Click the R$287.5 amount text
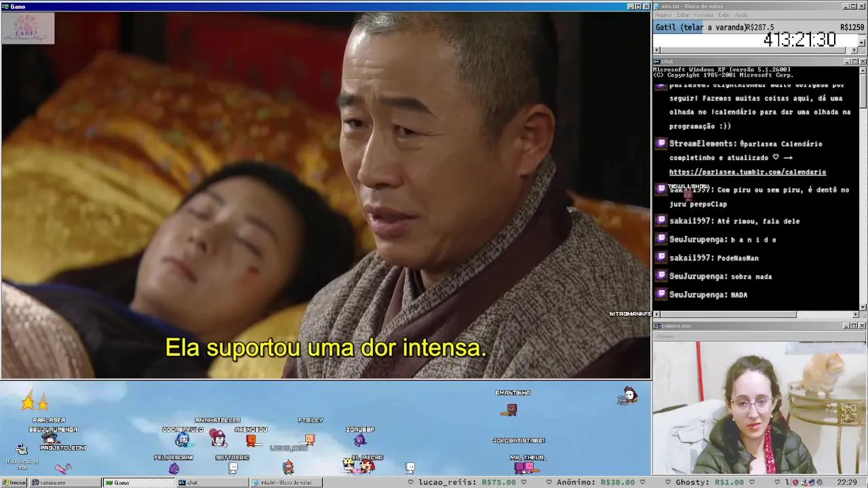 point(760,28)
